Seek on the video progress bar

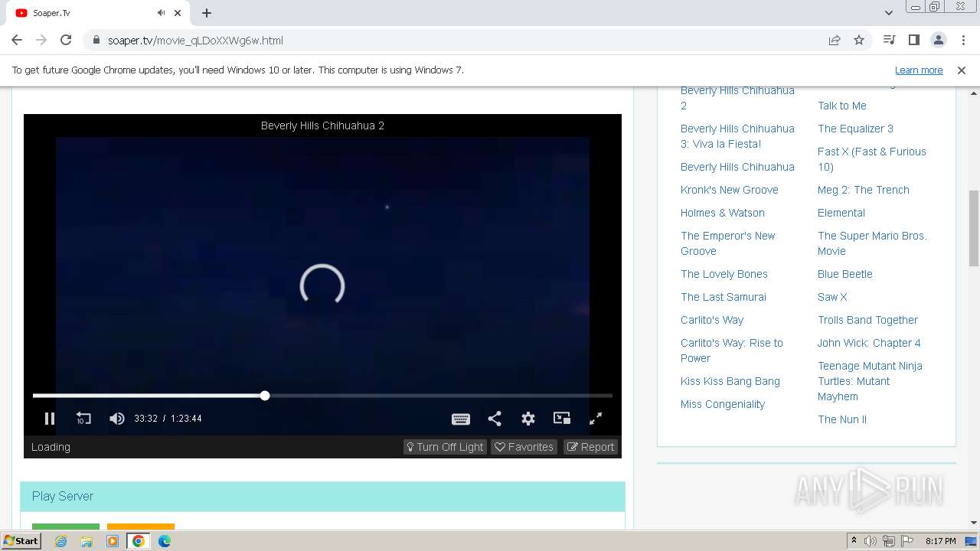[322, 396]
